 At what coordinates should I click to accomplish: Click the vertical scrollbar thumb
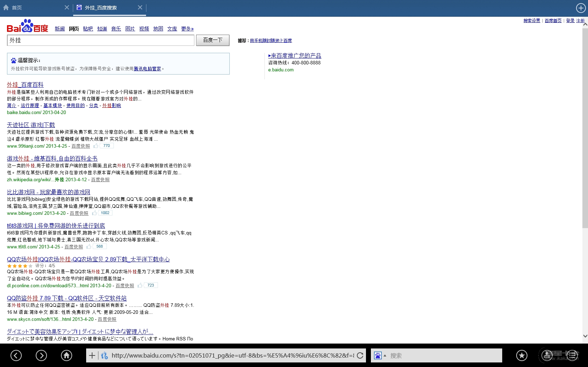point(585,128)
